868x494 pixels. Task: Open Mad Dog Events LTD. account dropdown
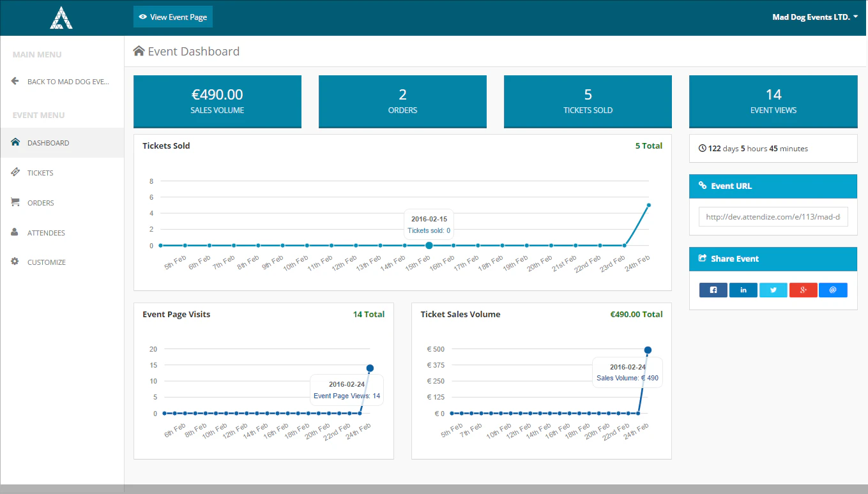[815, 17]
